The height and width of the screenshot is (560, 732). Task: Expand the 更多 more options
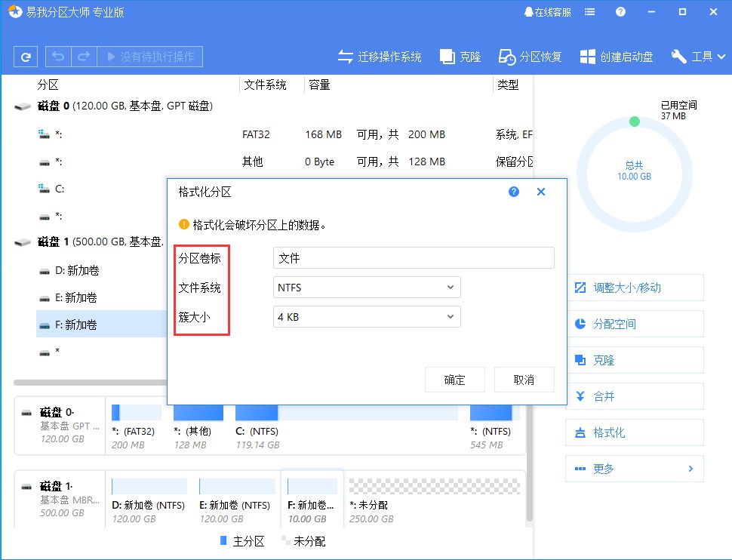click(x=634, y=469)
